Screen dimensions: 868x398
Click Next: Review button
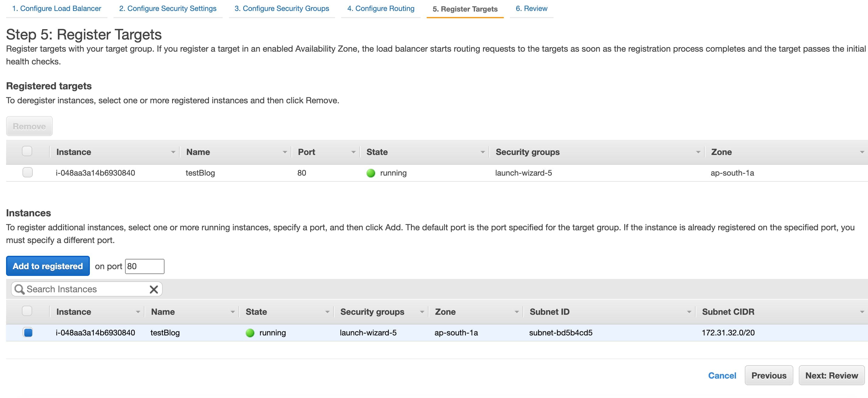pos(832,376)
